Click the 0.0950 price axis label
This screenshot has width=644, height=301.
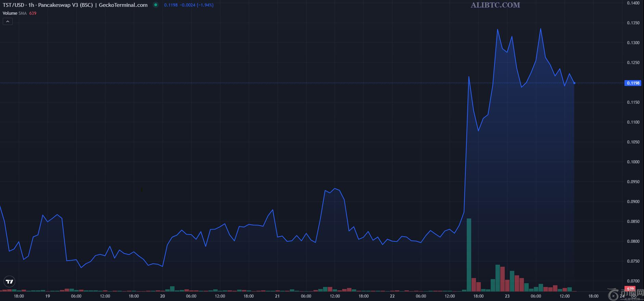coord(633,182)
